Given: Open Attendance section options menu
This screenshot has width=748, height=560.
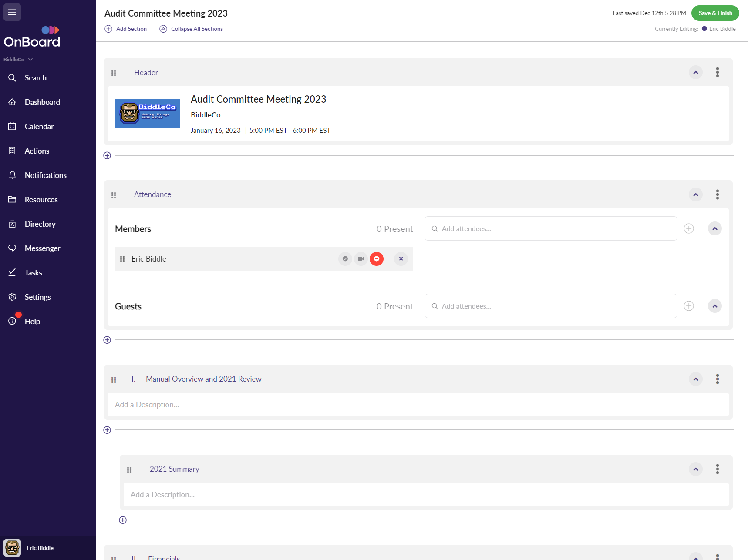Looking at the screenshot, I should [x=717, y=194].
